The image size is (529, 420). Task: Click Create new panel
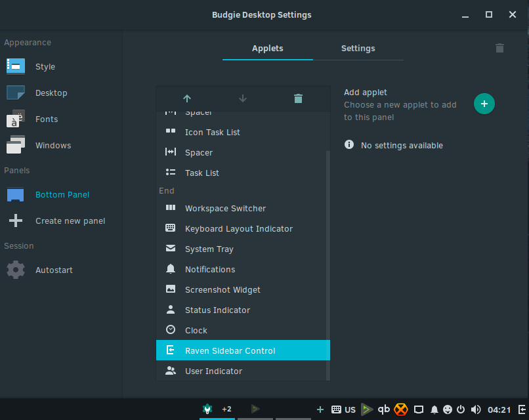coord(61,221)
